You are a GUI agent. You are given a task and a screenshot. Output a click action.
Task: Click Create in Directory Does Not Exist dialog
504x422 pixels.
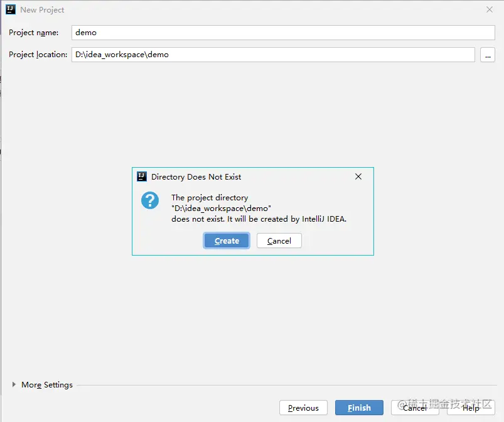pyautogui.click(x=227, y=241)
